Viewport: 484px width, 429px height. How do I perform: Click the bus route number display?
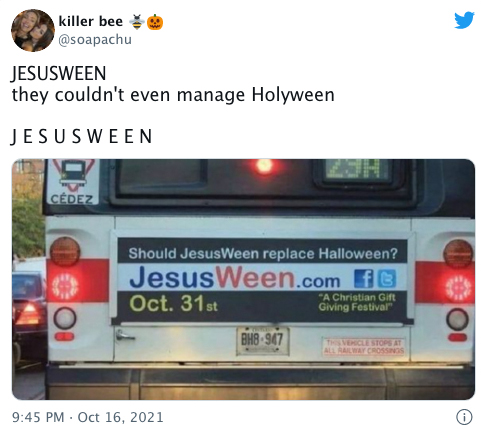(358, 171)
